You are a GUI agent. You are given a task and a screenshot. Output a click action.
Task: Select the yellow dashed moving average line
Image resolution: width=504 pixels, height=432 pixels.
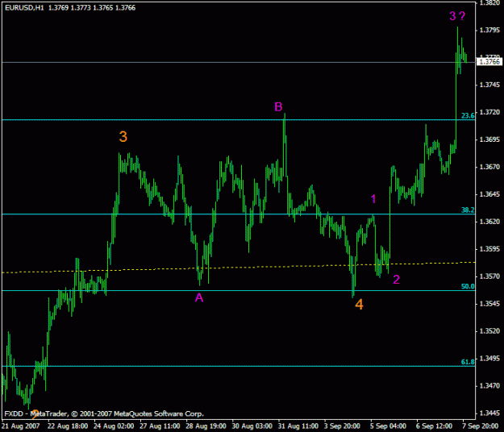point(238,267)
